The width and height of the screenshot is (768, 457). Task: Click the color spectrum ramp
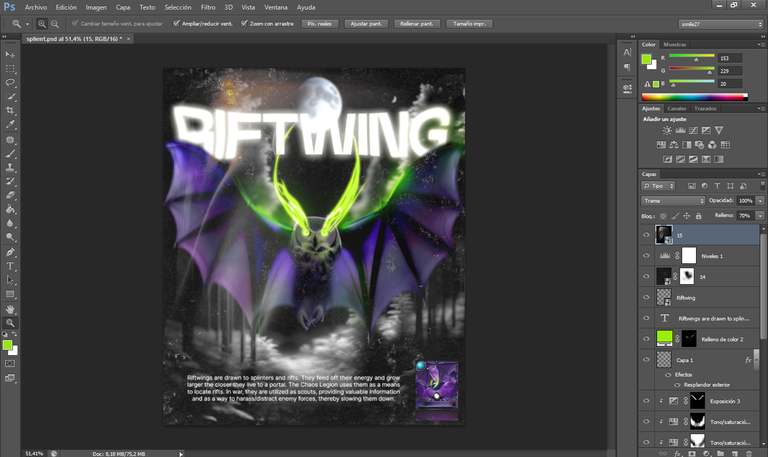coord(695,97)
